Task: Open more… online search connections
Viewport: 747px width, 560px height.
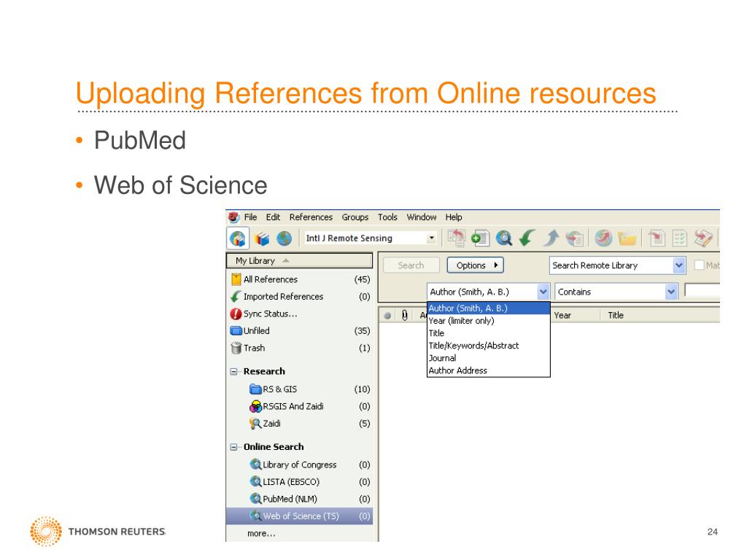Action: point(262,533)
